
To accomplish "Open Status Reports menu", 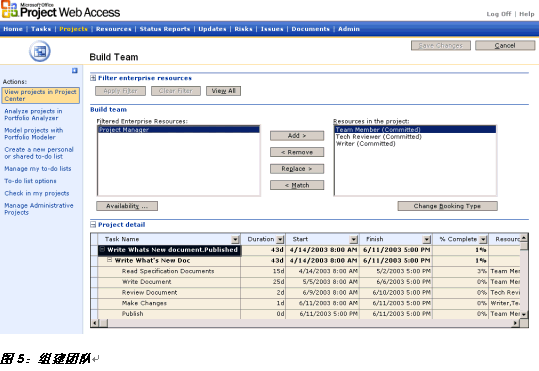I will pos(165,29).
